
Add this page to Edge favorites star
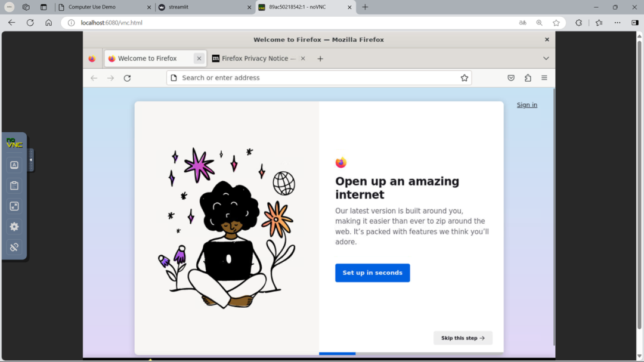click(x=556, y=23)
